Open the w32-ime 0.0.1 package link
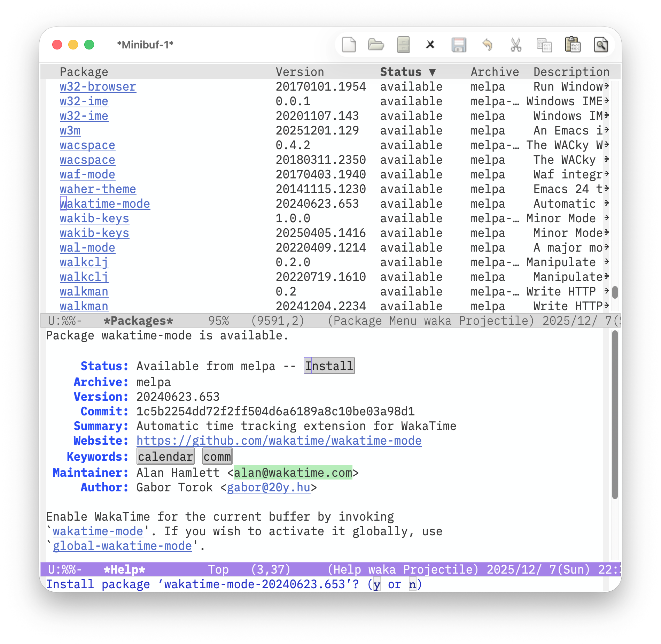This screenshot has width=661, height=644. pos(84,101)
